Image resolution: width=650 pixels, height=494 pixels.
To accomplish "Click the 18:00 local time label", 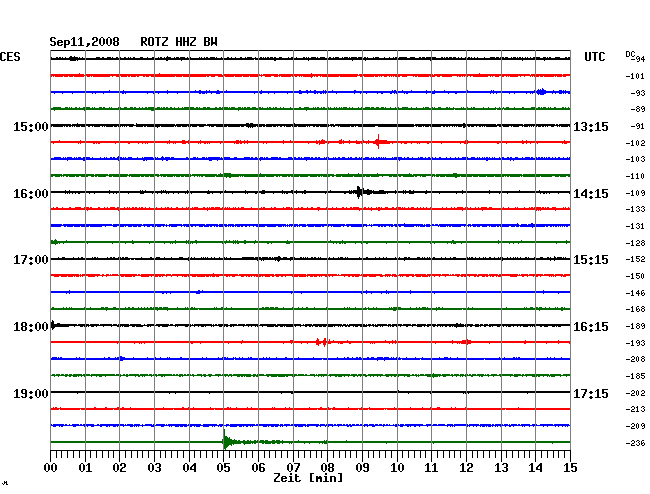I will [x=31, y=327].
